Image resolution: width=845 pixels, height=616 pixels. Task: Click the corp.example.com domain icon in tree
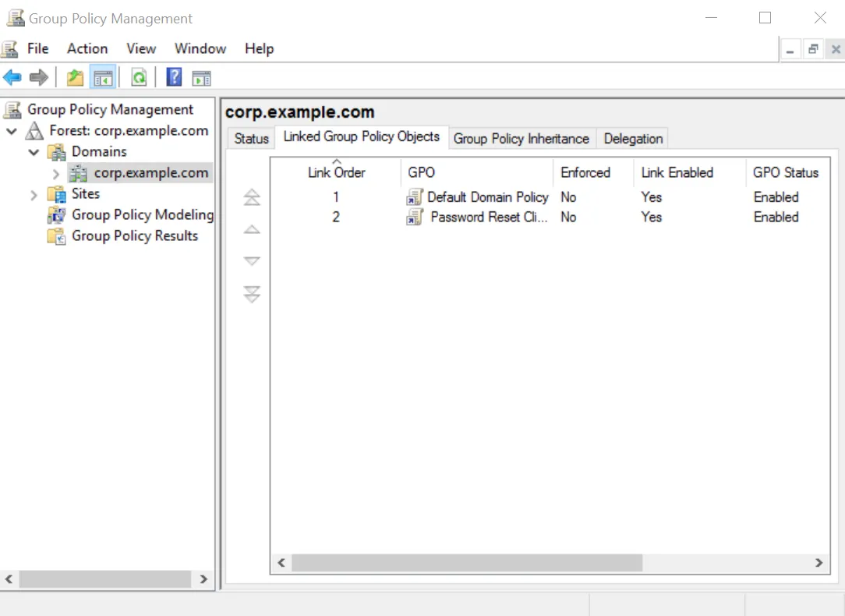click(78, 173)
